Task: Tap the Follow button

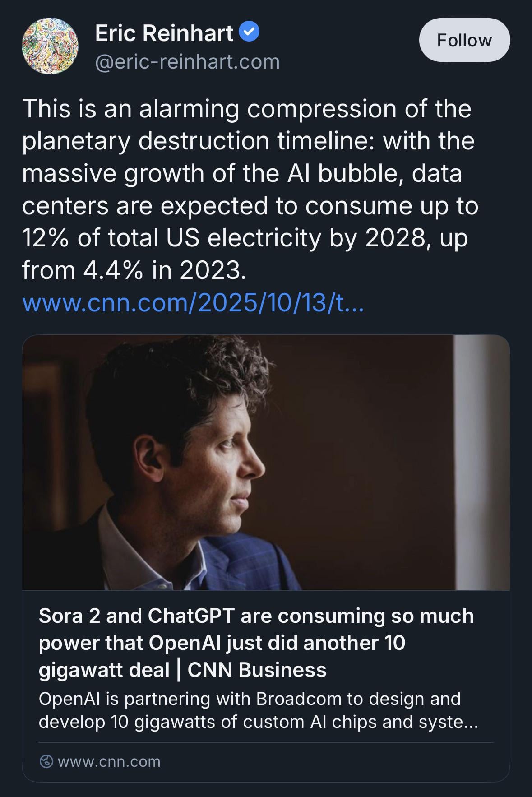Action: tap(464, 40)
